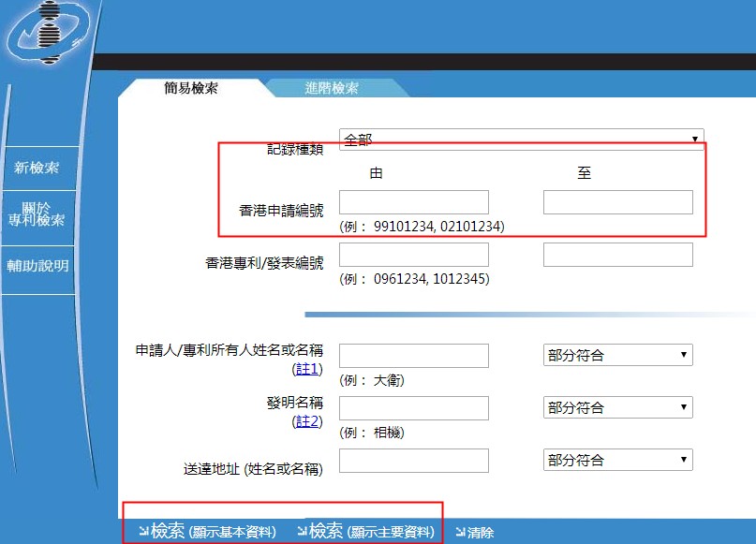Click the example text 99101234, 02101234
756x544 pixels.
pos(437,227)
